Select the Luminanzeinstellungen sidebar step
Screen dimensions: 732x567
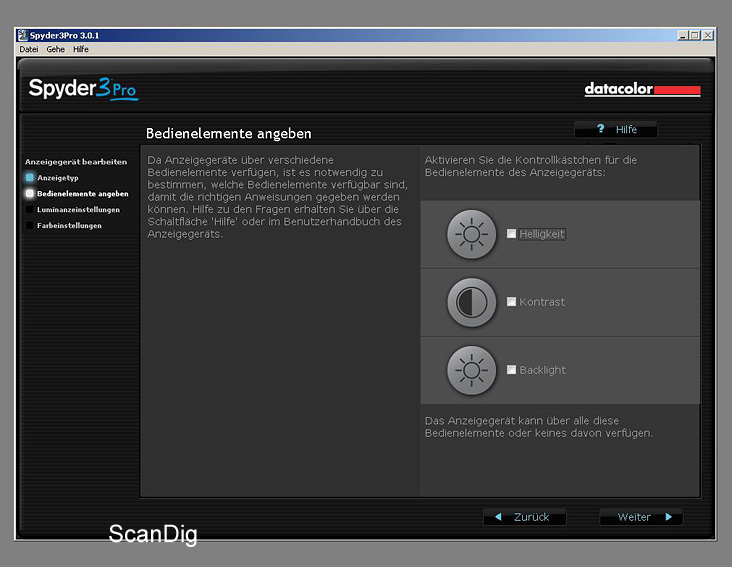73,210
